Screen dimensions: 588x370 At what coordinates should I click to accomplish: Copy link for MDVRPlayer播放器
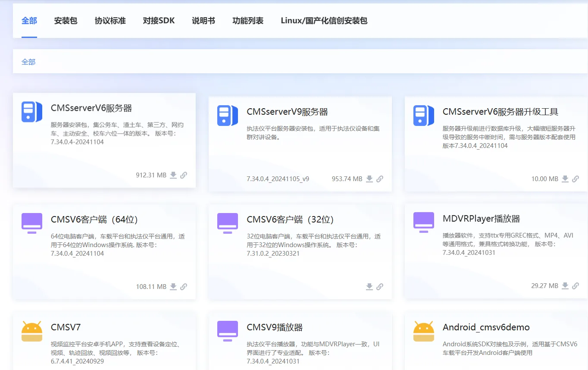pyautogui.click(x=575, y=286)
